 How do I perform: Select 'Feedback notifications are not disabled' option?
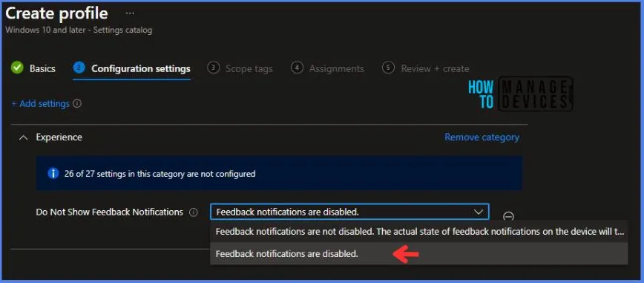[419, 232]
